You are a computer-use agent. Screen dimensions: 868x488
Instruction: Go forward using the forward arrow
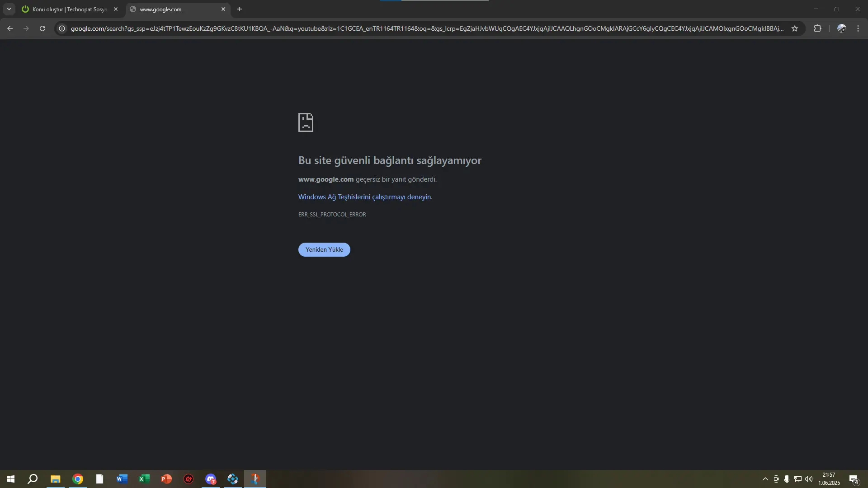point(26,28)
